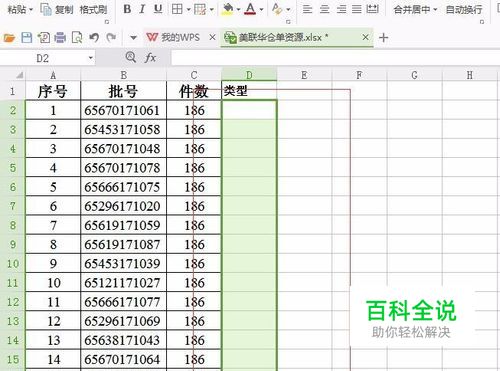
Task: Close the 我的WPS tab
Action: click(212, 37)
